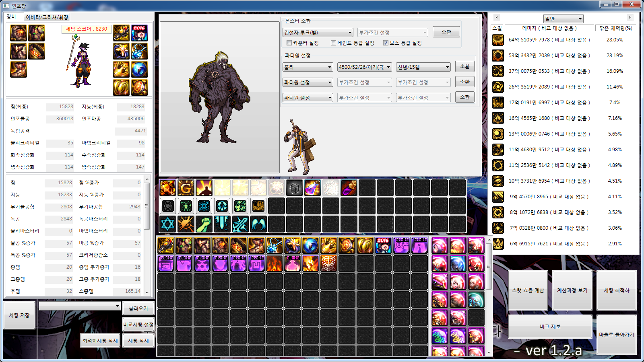The width and height of the screenshot is (644, 362).
Task: Select the green fist skill icon
Action: pos(204,224)
